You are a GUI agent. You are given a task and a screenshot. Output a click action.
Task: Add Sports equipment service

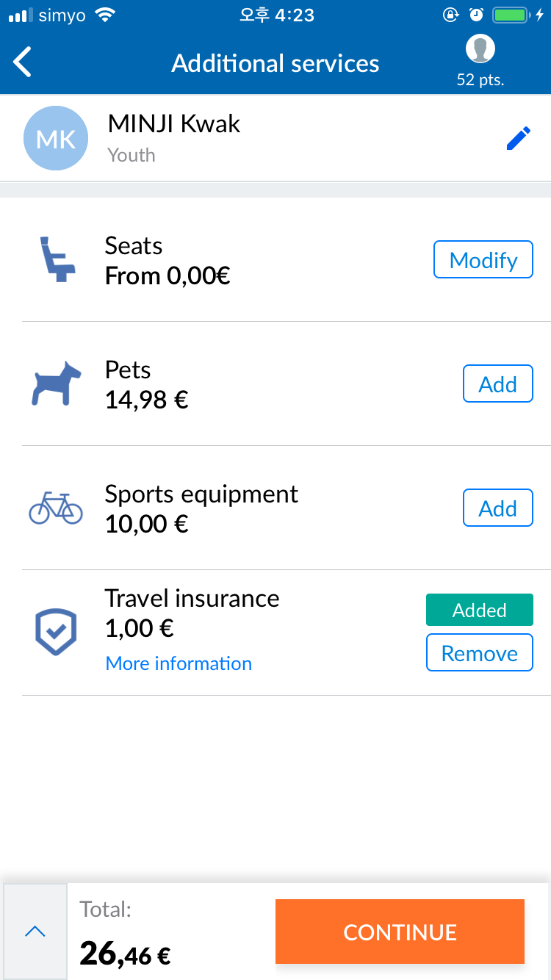point(498,508)
